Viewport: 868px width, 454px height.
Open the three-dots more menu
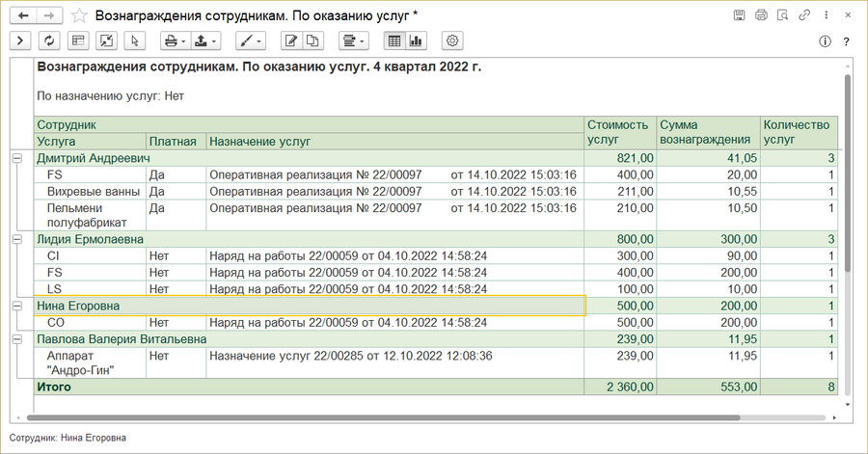pyautogui.click(x=826, y=15)
